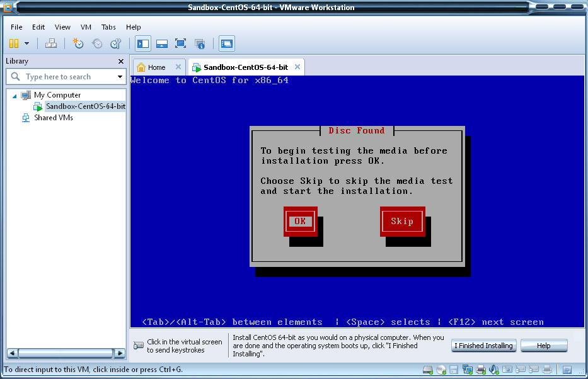The width and height of the screenshot is (588, 379).
Task: Click the network adapter status icon
Action: tap(467, 370)
